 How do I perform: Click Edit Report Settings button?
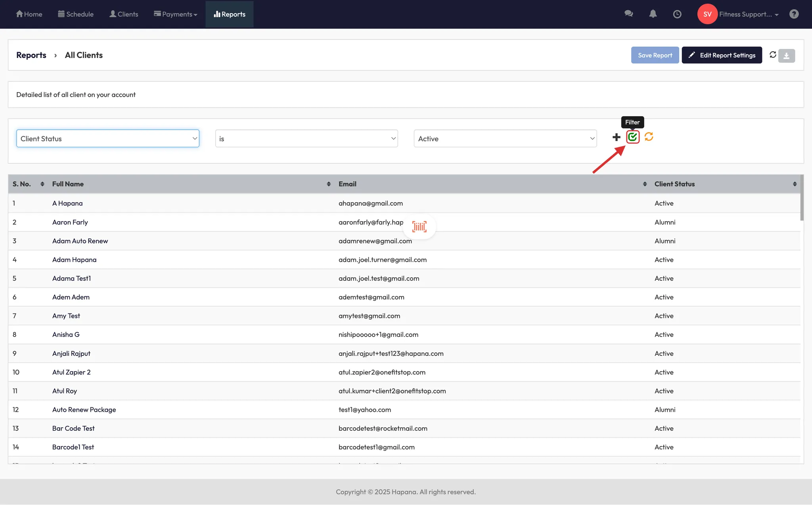click(x=722, y=55)
